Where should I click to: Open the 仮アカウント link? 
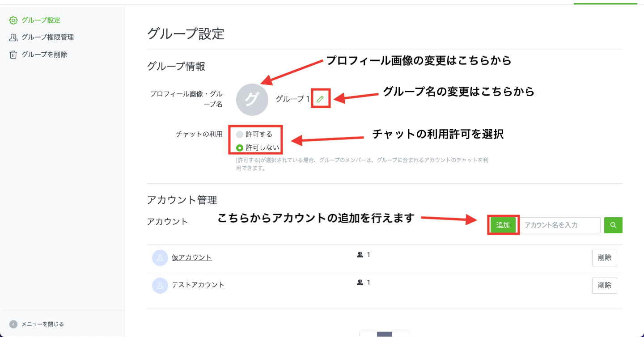(x=192, y=257)
